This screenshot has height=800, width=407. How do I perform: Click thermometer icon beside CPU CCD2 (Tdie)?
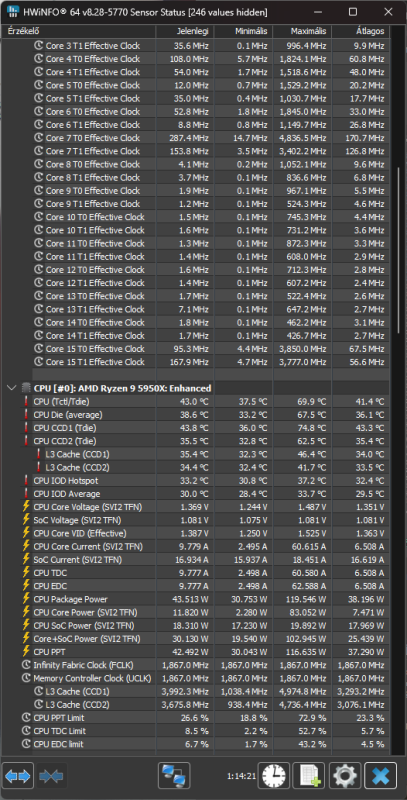click(26, 441)
